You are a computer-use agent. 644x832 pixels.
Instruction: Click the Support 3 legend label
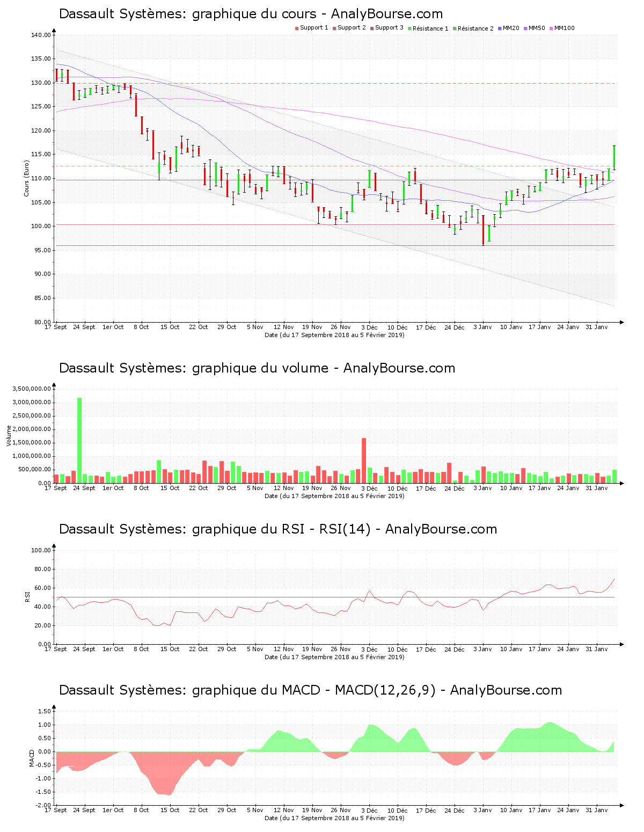pos(389,28)
